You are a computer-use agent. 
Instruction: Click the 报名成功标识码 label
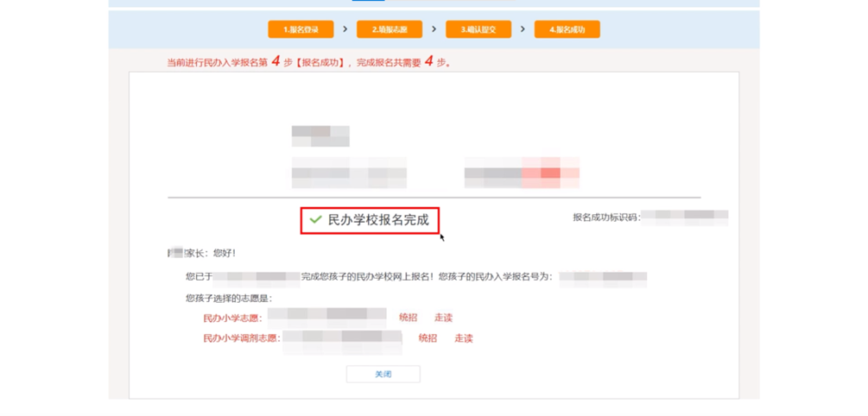(605, 217)
